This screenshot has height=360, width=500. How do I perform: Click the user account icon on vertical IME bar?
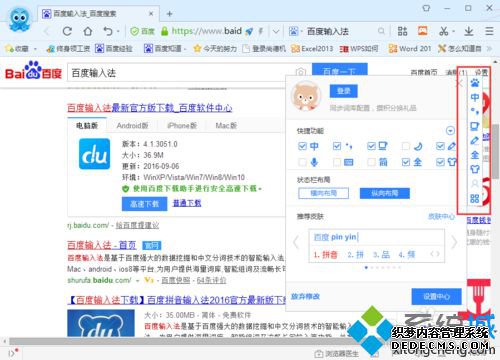pos(475,184)
